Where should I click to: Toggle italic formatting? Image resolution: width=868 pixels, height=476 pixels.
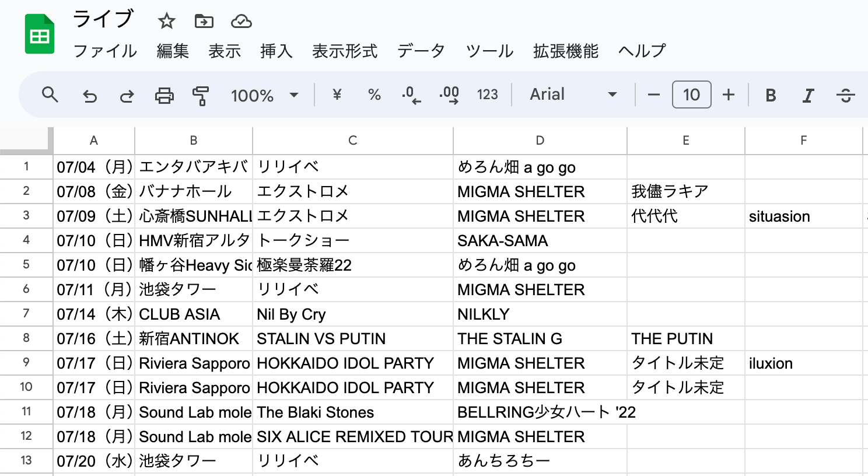808,95
